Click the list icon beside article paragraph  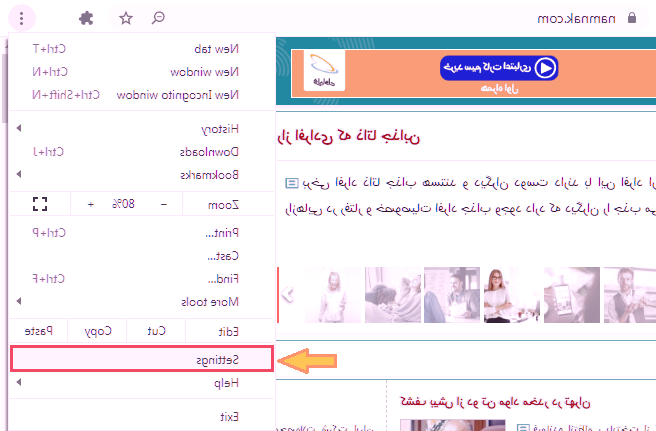click(292, 183)
